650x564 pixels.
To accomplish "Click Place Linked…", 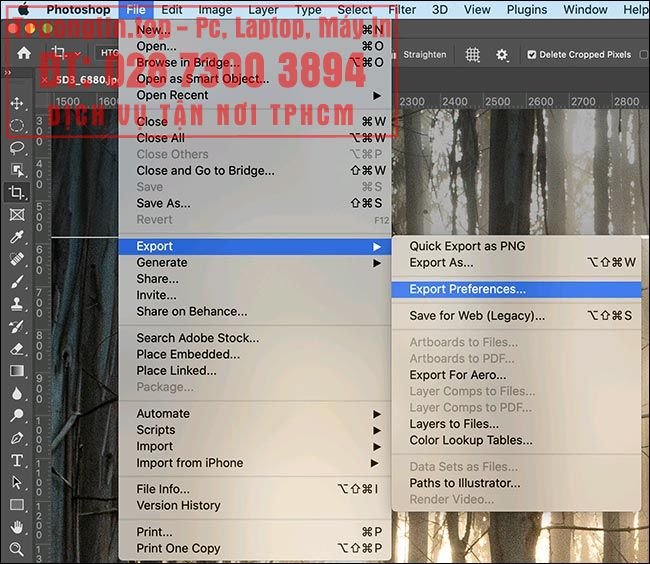I will click(x=255, y=371).
